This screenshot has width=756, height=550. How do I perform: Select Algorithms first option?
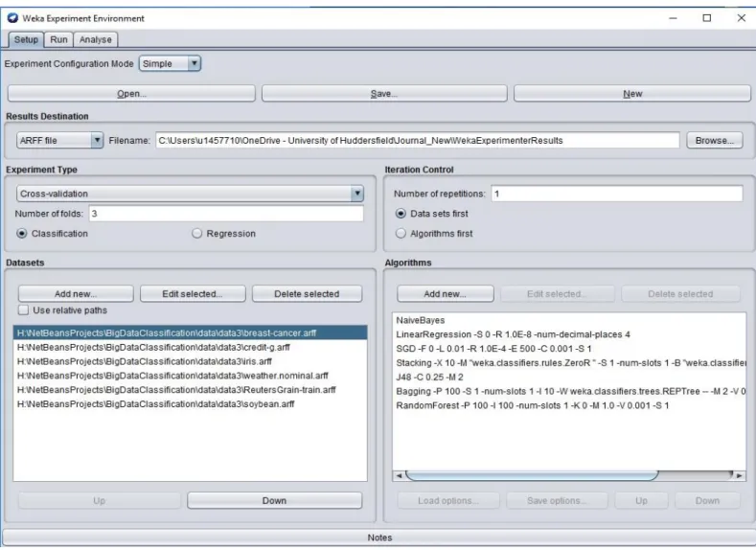pos(401,233)
